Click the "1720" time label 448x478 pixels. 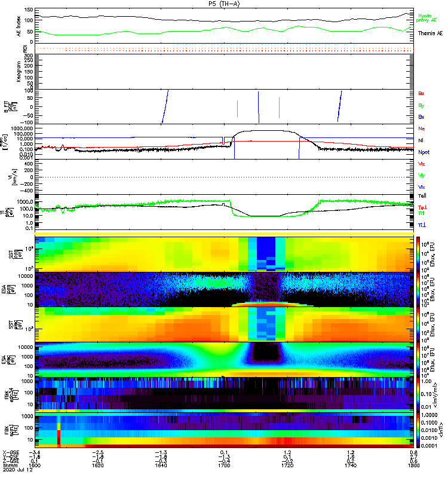point(287,465)
